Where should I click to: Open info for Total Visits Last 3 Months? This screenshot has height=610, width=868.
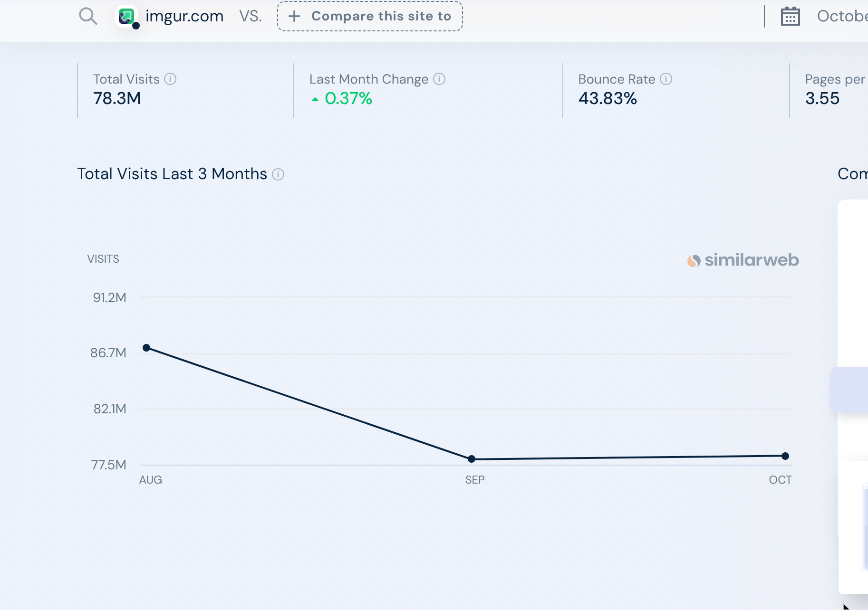[x=278, y=174]
